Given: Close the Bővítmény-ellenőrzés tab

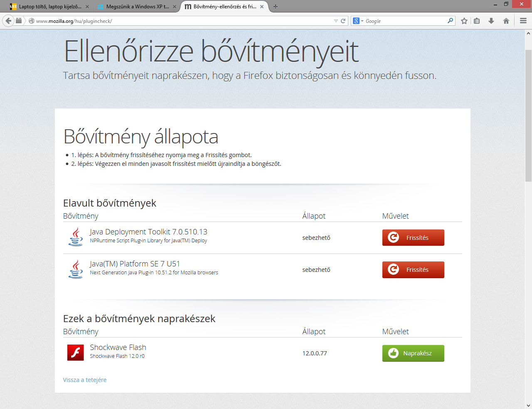Looking at the screenshot, I should tap(262, 7).
